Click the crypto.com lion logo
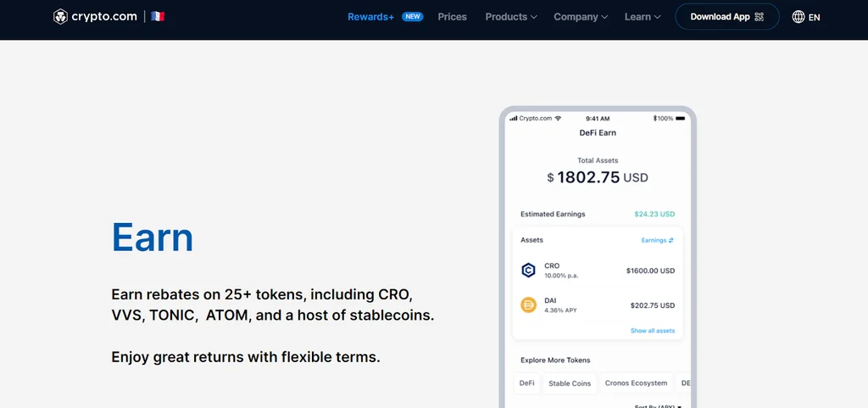Viewport: 868px width, 408px height. coord(60,17)
